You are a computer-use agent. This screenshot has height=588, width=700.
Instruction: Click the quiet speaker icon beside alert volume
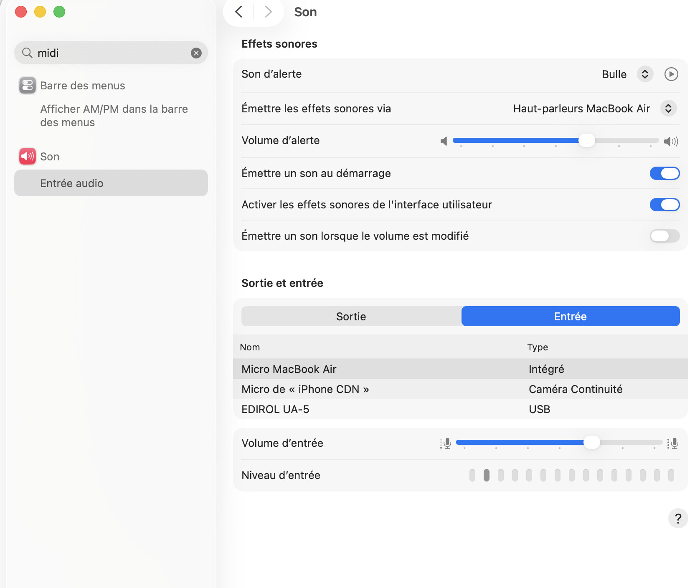(x=444, y=142)
